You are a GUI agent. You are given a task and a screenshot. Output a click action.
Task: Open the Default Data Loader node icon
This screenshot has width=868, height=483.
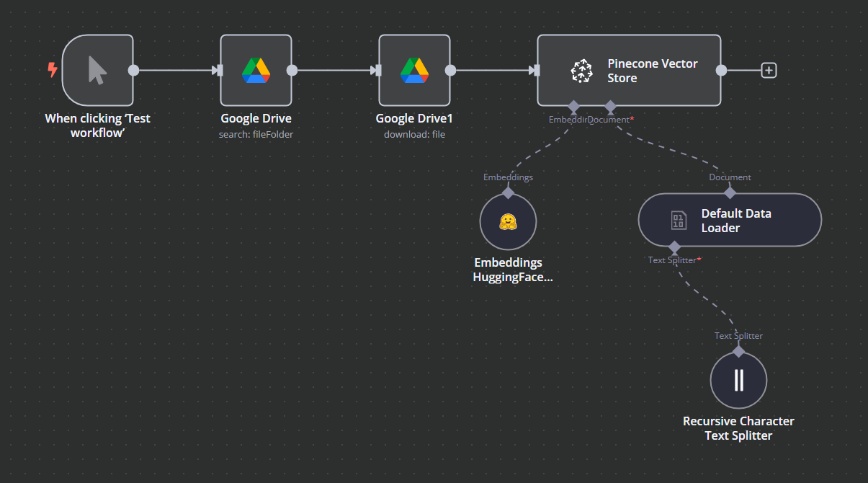(677, 221)
